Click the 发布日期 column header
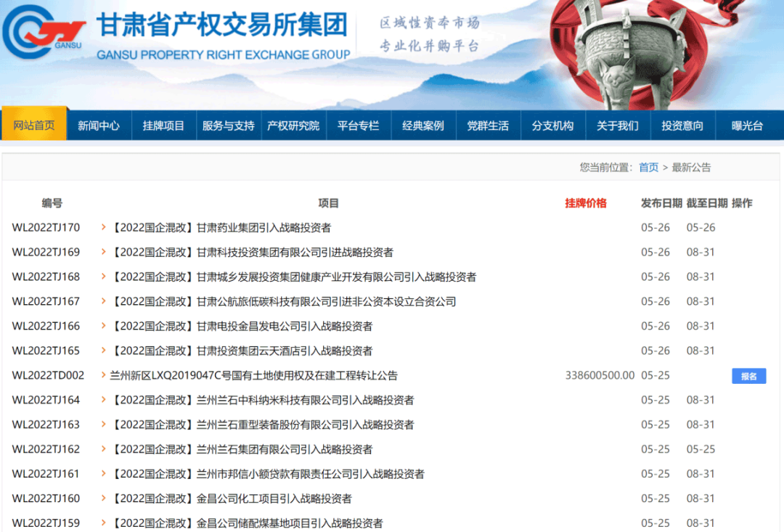The width and height of the screenshot is (784, 532). (x=661, y=203)
